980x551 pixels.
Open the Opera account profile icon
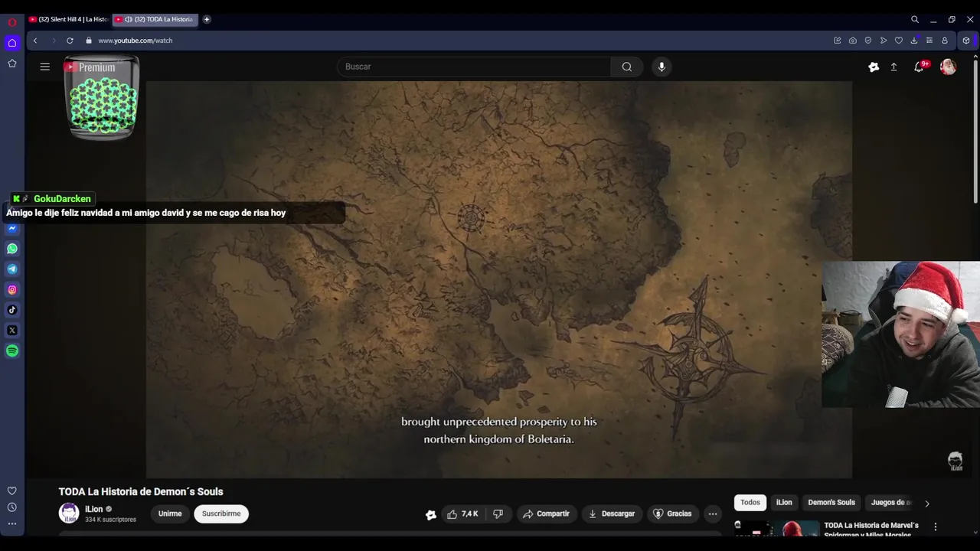(945, 41)
